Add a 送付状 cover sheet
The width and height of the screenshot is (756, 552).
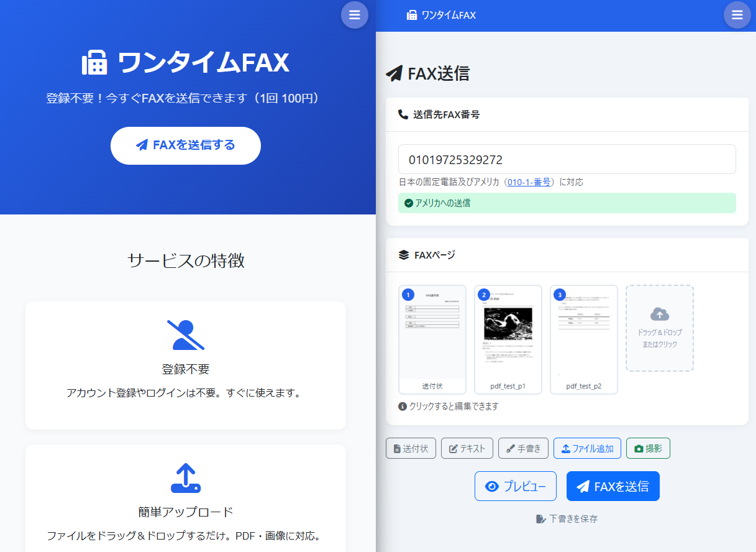(x=411, y=448)
